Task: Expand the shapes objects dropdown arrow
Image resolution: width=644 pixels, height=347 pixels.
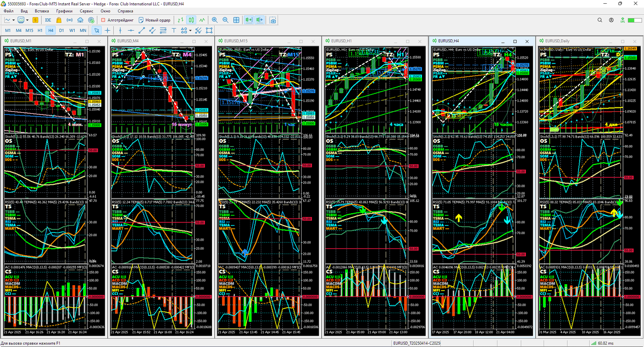Action: point(190,31)
